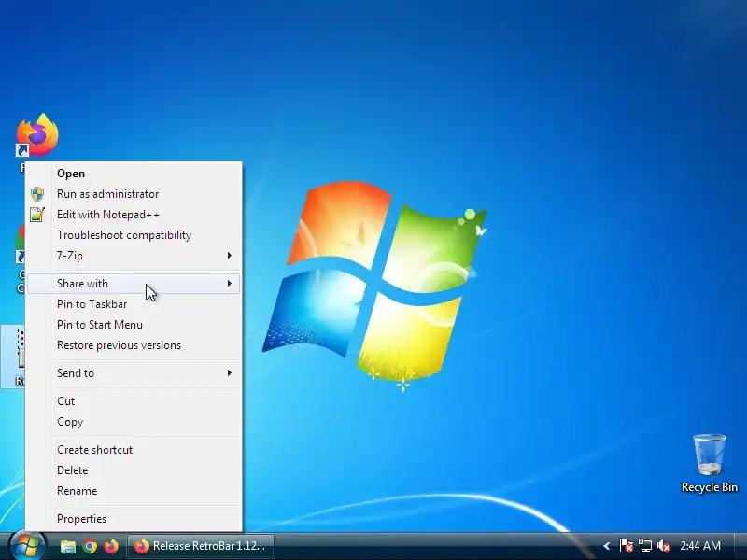
Task: Expand the 7-Zip submenu arrow
Action: 230,255
